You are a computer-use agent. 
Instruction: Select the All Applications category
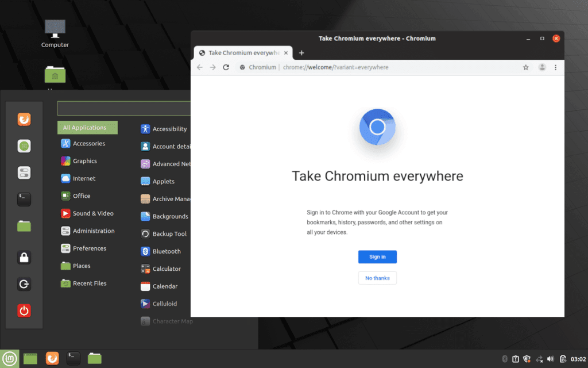87,128
